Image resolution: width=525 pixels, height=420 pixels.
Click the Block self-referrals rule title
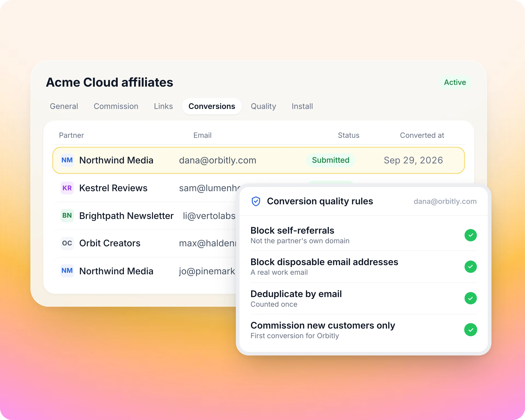click(x=292, y=230)
